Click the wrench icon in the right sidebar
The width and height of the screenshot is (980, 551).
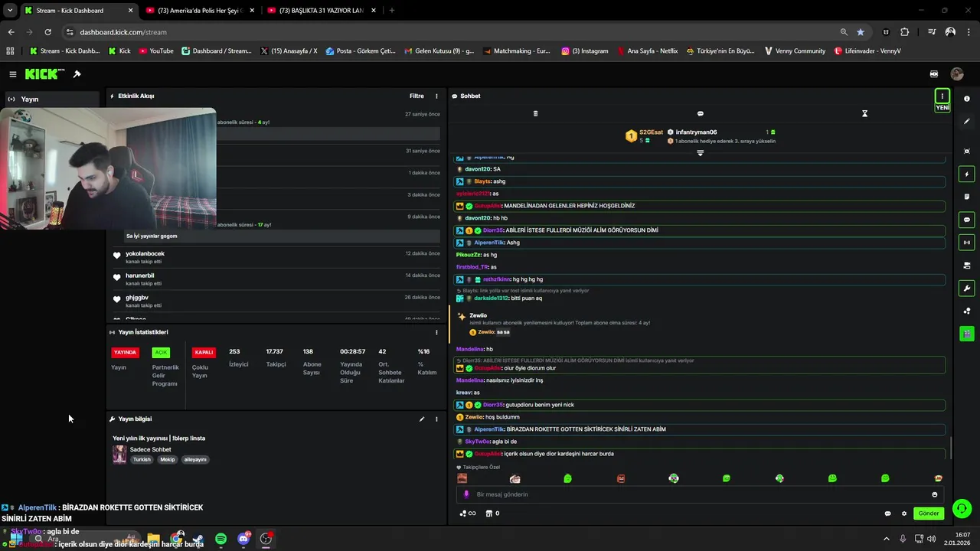pos(966,289)
